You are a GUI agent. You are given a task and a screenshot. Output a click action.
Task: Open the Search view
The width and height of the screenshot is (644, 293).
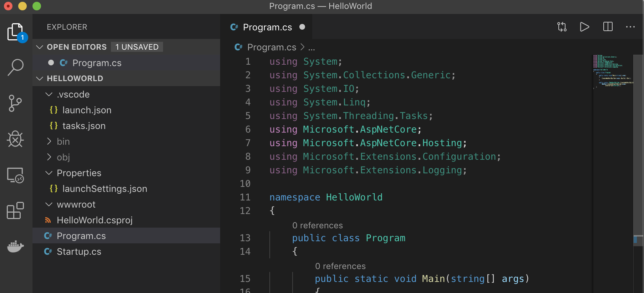16,68
